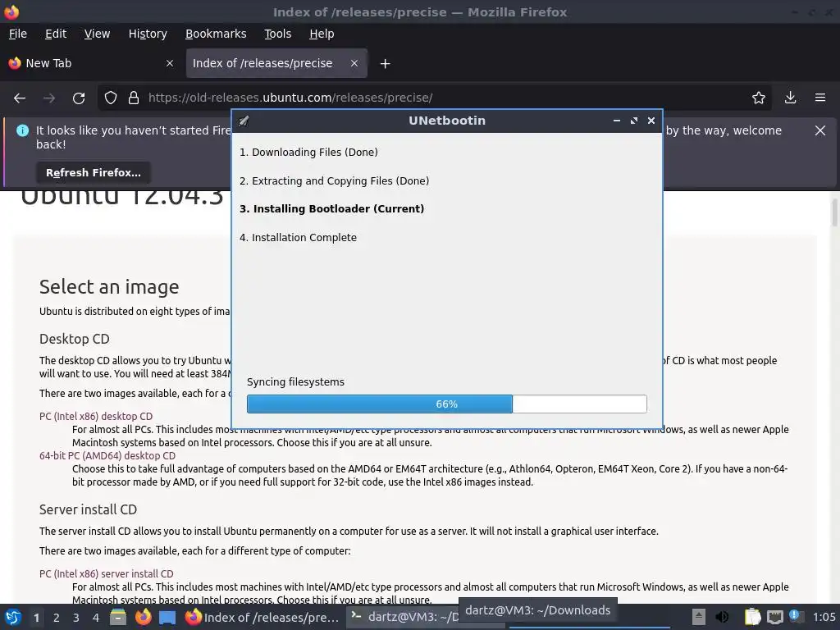This screenshot has height=630, width=840.
Task: Open the Edit menu
Action: point(56,34)
